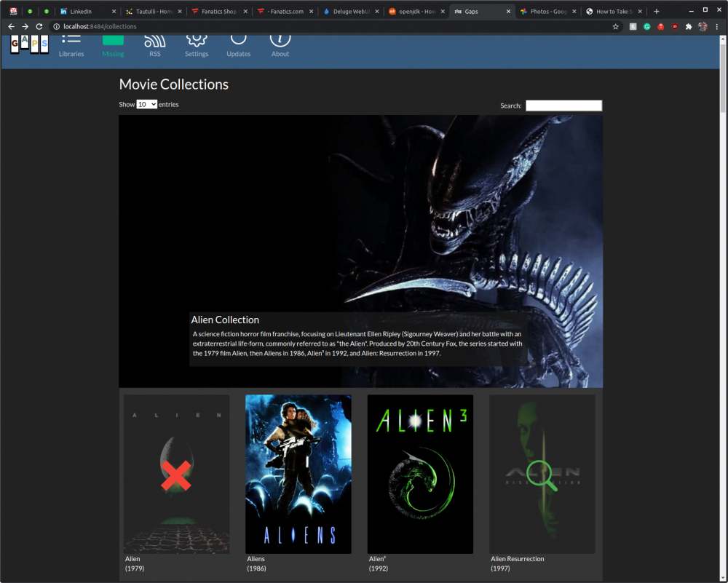Screen dimensions: 728x583
Task: Switch to the second green-dot pinned tab
Action: tap(46, 11)
